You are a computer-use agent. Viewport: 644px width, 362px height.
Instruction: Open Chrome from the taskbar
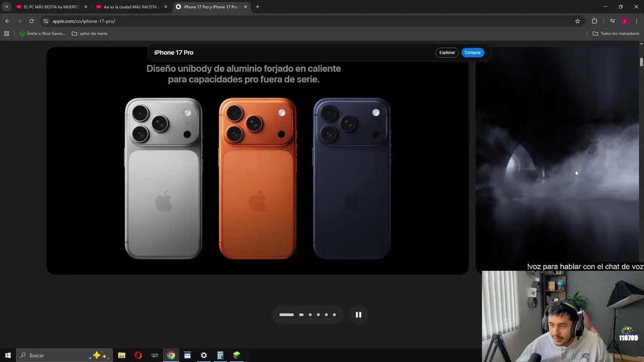[171, 355]
